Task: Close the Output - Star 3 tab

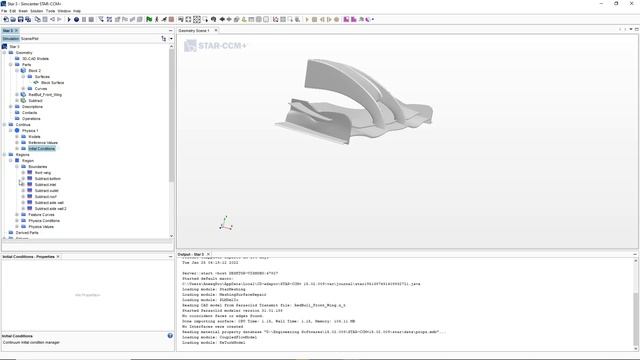Action: [208, 254]
